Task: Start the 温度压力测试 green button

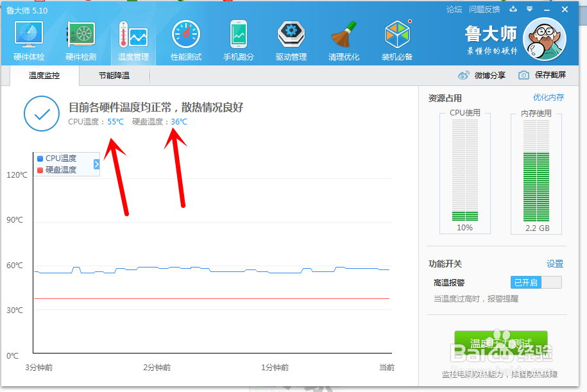Action: (x=501, y=343)
